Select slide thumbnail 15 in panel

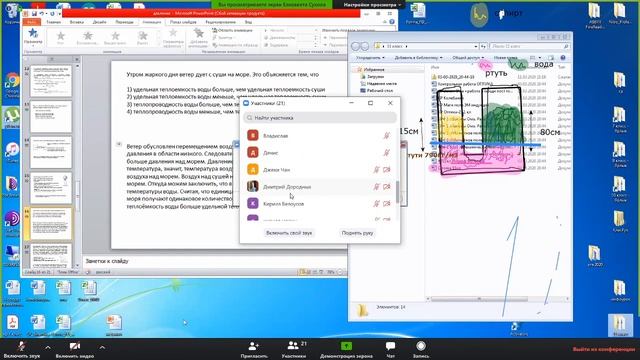(51, 188)
